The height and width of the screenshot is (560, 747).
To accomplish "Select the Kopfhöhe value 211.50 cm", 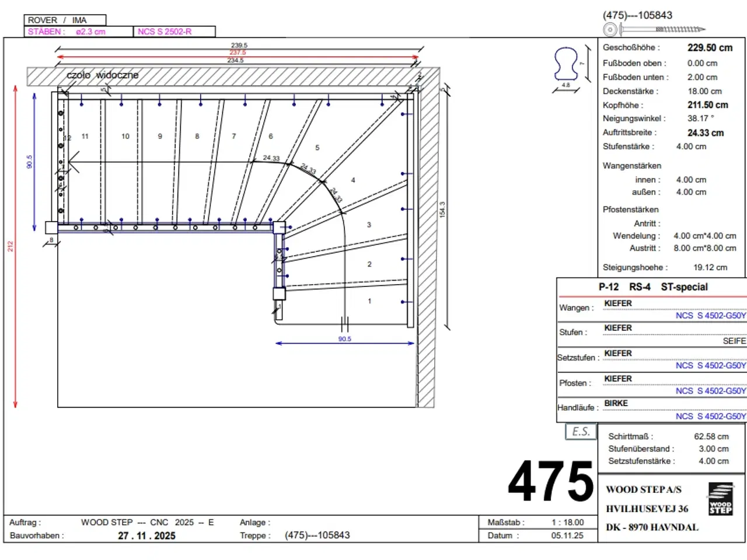I will [x=707, y=105].
